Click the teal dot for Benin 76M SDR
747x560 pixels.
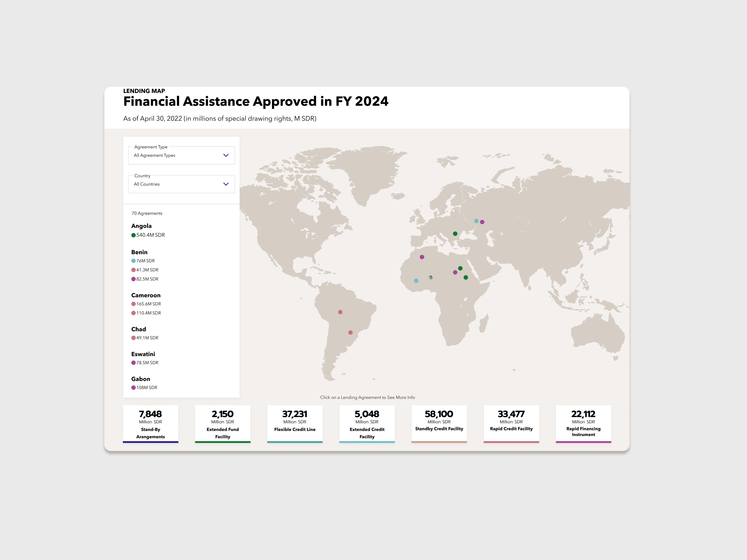click(x=133, y=261)
